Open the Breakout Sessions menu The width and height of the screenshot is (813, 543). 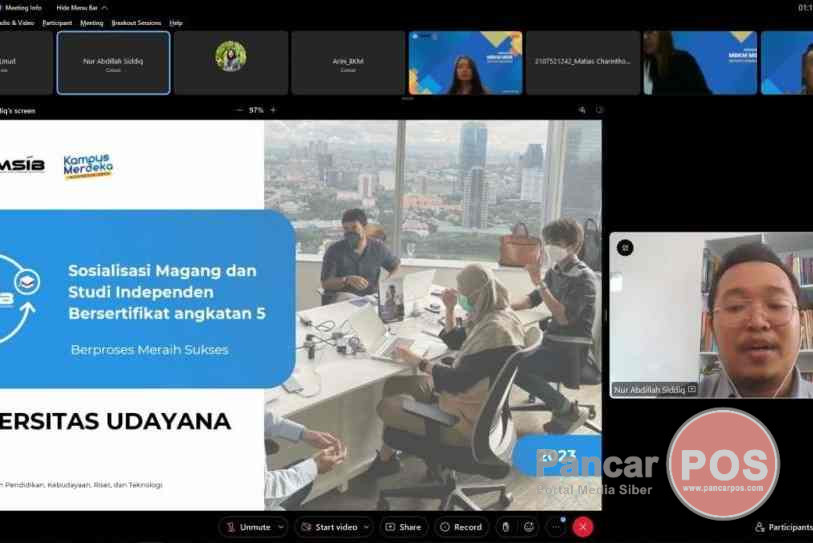coord(136,22)
